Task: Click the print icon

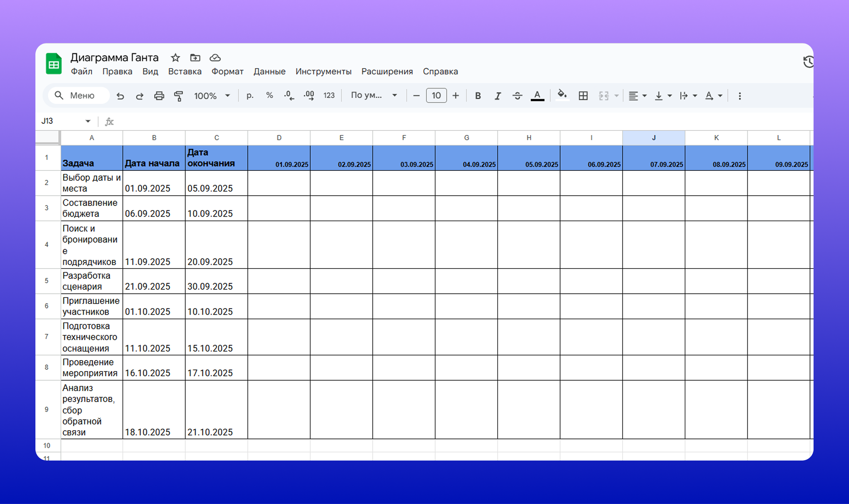Action: (x=159, y=96)
